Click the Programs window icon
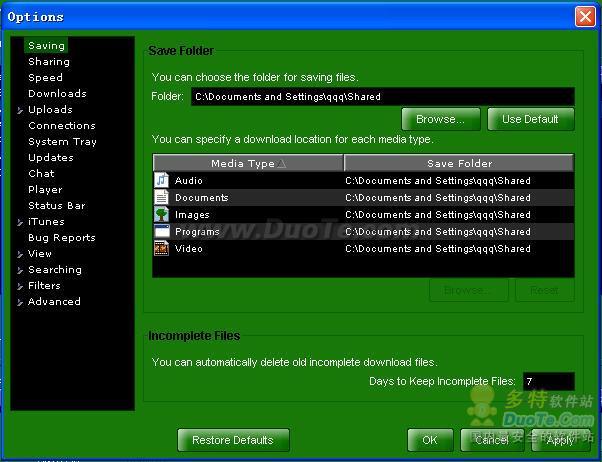602x462 pixels. coord(162,231)
